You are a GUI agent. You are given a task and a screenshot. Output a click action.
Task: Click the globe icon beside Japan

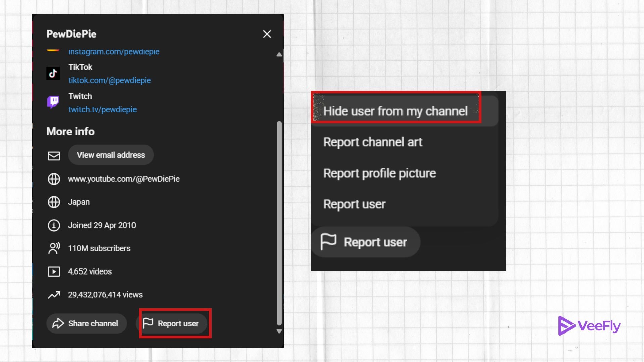pyautogui.click(x=54, y=202)
